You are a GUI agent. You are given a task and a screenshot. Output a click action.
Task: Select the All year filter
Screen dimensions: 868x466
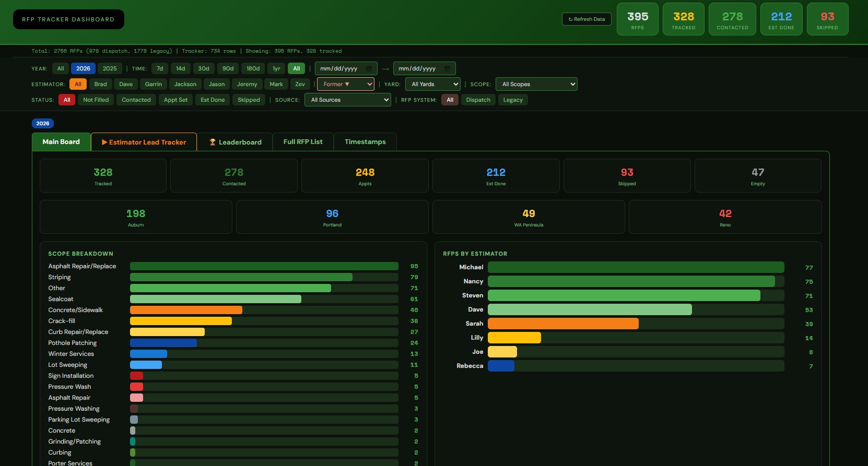(x=61, y=68)
